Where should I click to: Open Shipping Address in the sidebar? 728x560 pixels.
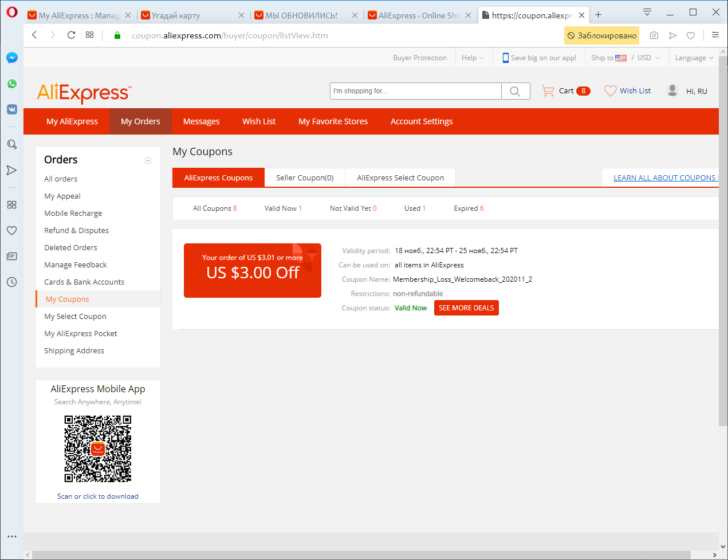click(74, 350)
